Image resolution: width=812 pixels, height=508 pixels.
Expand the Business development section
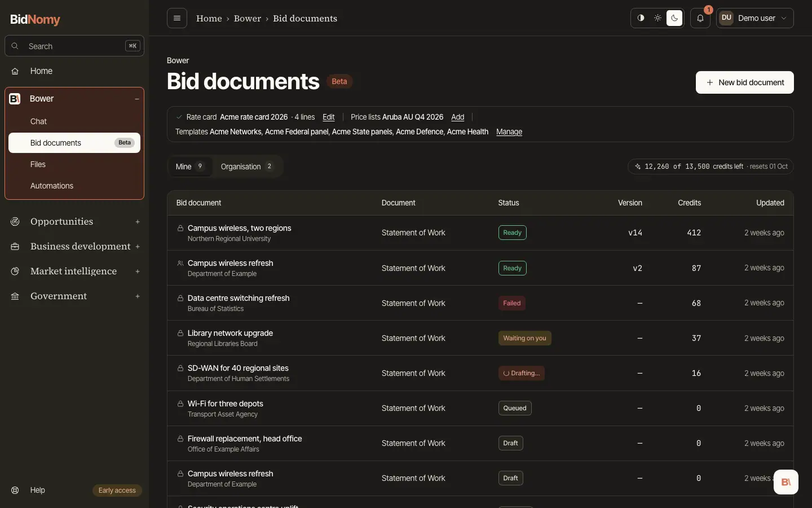(137, 247)
